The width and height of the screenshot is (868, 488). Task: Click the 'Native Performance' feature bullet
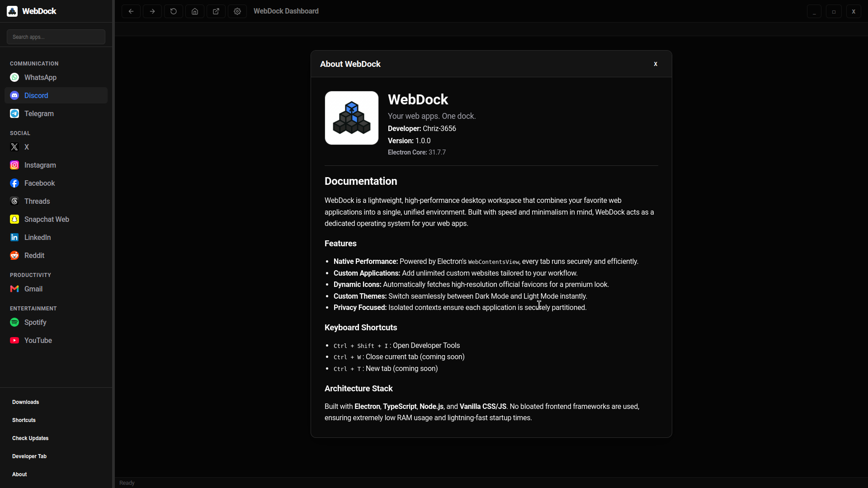pyautogui.click(x=486, y=262)
